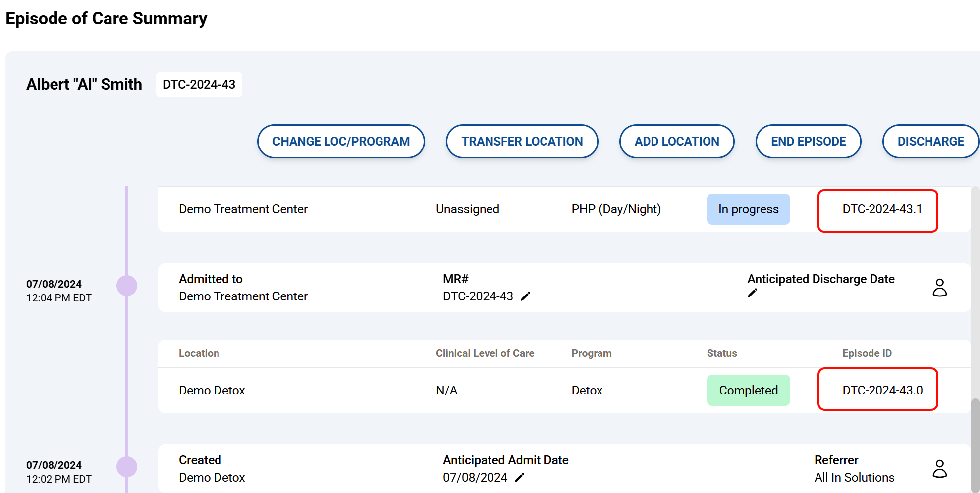Select the Completed status badge
Screen dimensions: 980x493
(x=748, y=391)
